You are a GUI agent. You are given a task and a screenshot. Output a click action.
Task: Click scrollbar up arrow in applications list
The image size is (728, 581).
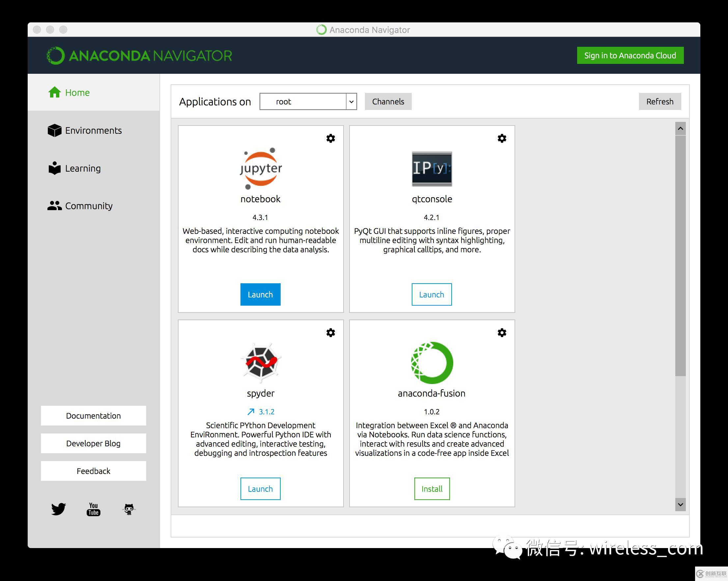(x=680, y=129)
